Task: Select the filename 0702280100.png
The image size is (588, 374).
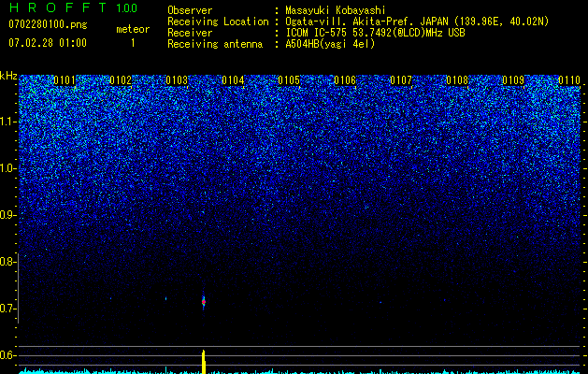Action: (48, 25)
